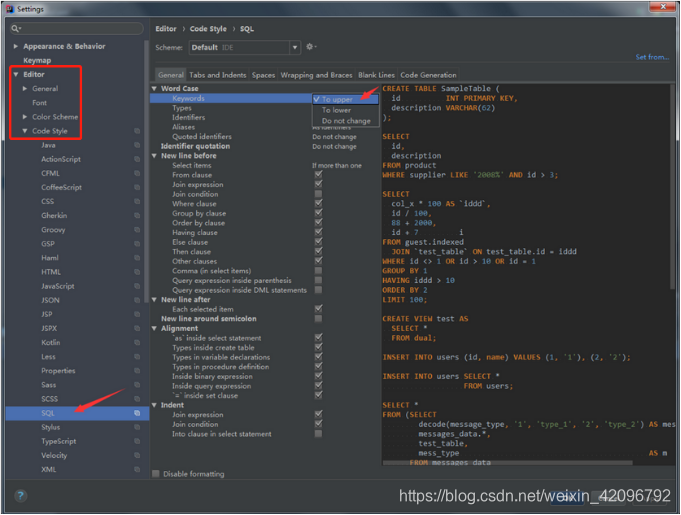The image size is (681, 515).
Task: Click the copy icon next to Velocity
Action: 137,456
